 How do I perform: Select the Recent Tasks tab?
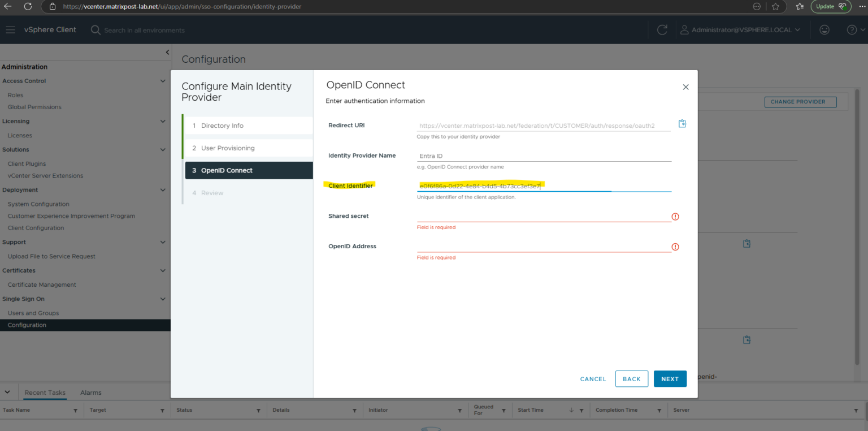pos(44,392)
